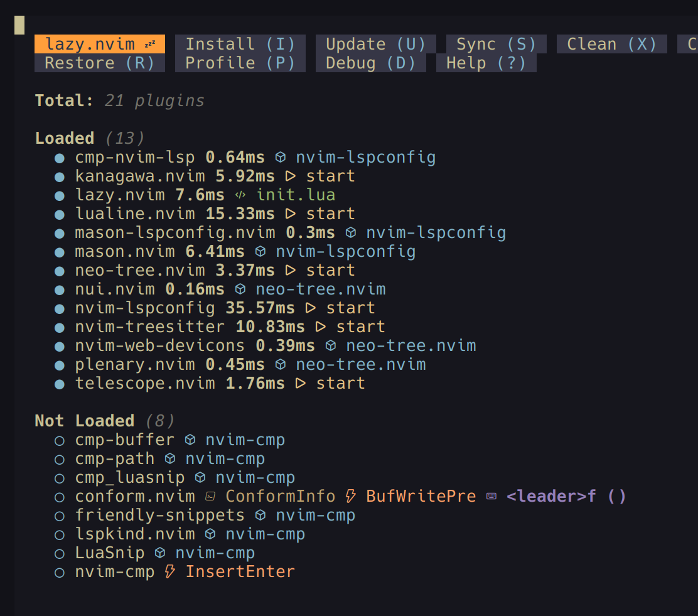Select the highlighted lazy.nvim home tab
Image resolution: width=698 pixels, height=616 pixels.
click(100, 44)
